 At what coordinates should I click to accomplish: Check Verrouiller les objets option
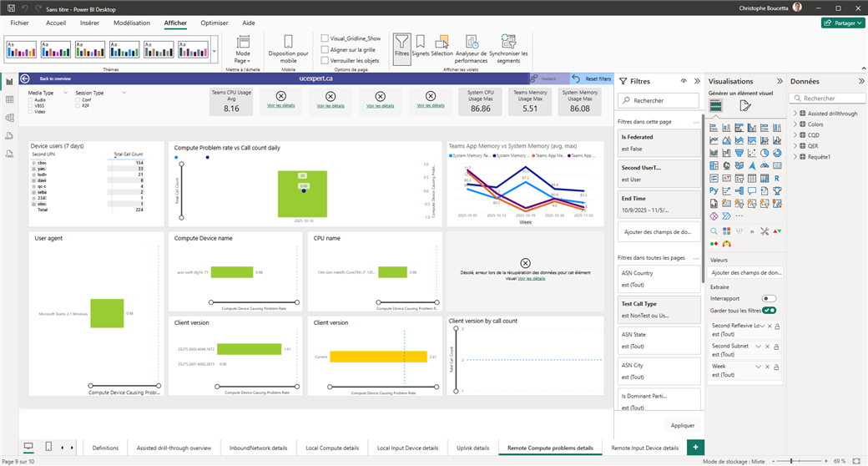point(325,61)
